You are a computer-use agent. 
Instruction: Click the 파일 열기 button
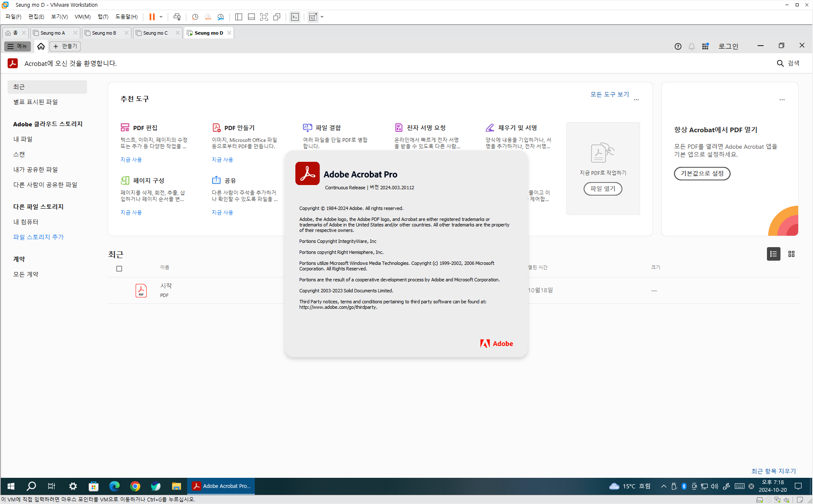[x=603, y=189]
